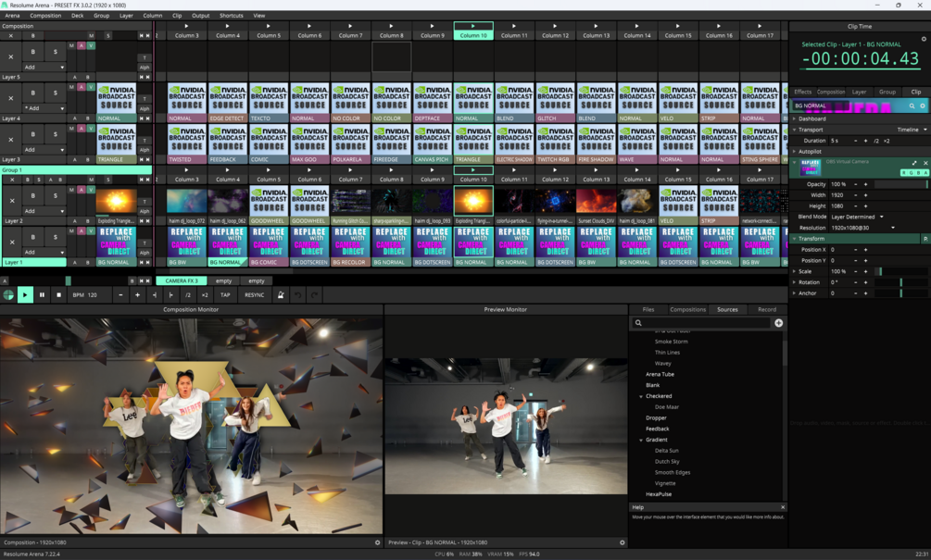Viewport: 931px width, 560px height.
Task: Adjust the Opacity slider
Action: pyautogui.click(x=901, y=184)
